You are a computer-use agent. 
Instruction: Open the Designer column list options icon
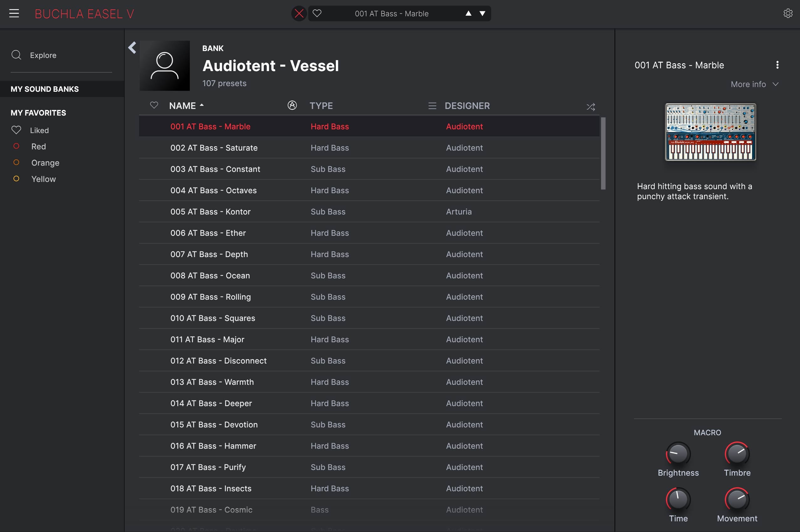(x=432, y=106)
